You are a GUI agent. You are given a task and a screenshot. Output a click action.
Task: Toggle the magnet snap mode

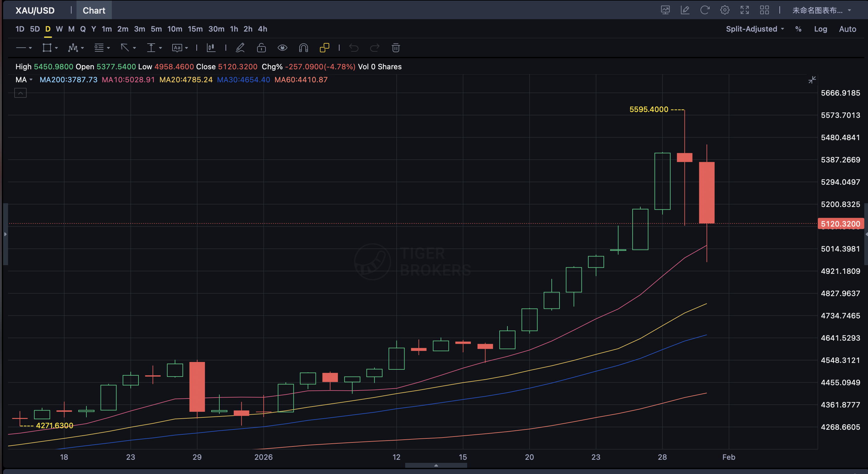[x=303, y=48]
